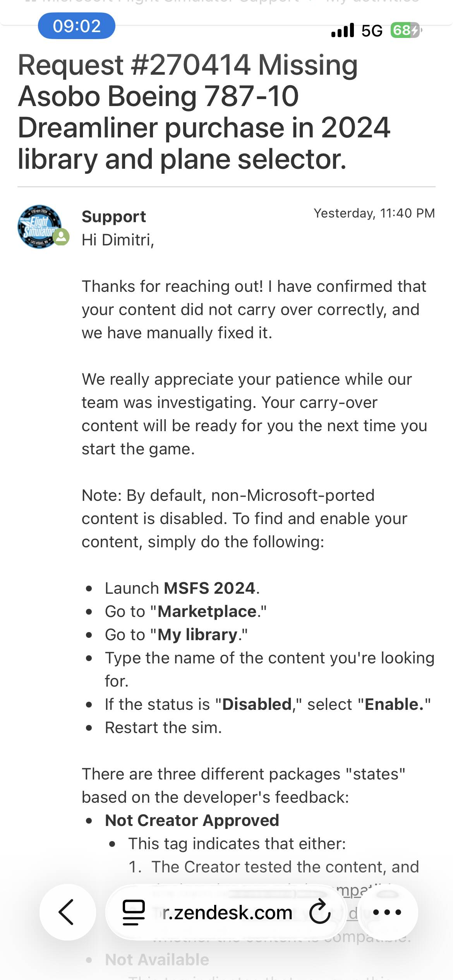Viewport: 453px width, 980px height.
Task: Tap the Request #270414 title heading
Action: pos(204,112)
